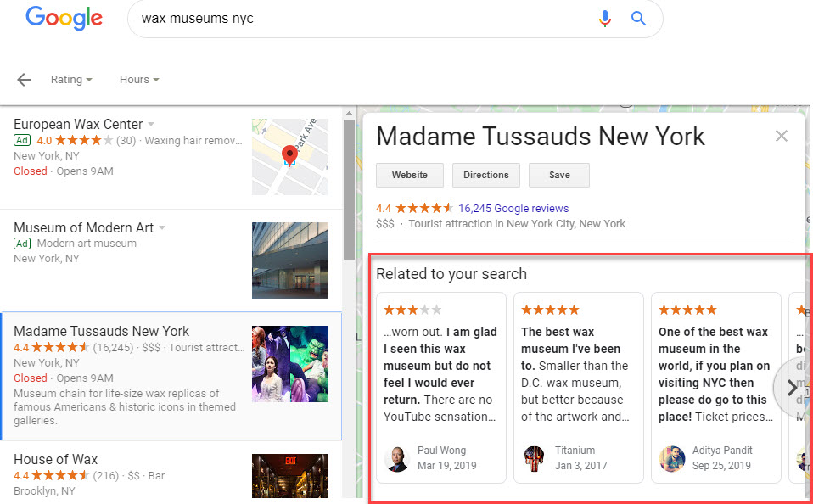Open the European Wax Center map thumbnail
The image size is (813, 504).
tap(289, 157)
